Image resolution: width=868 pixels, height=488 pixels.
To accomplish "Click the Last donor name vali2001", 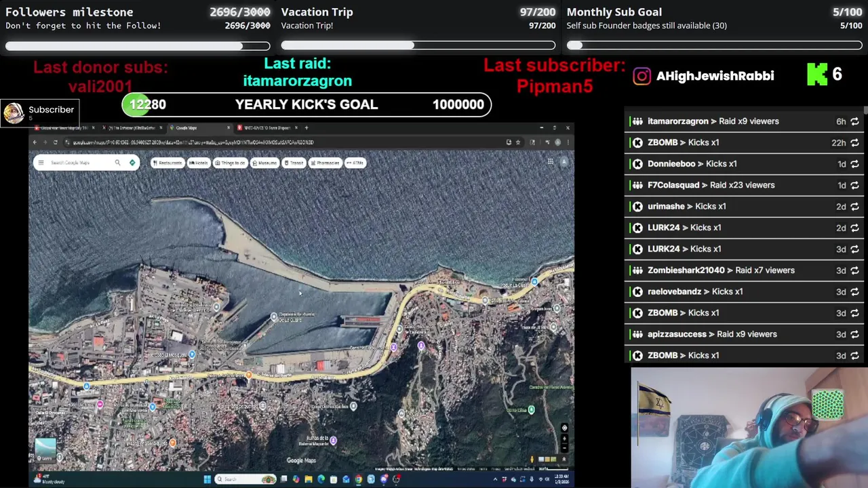I will (100, 87).
